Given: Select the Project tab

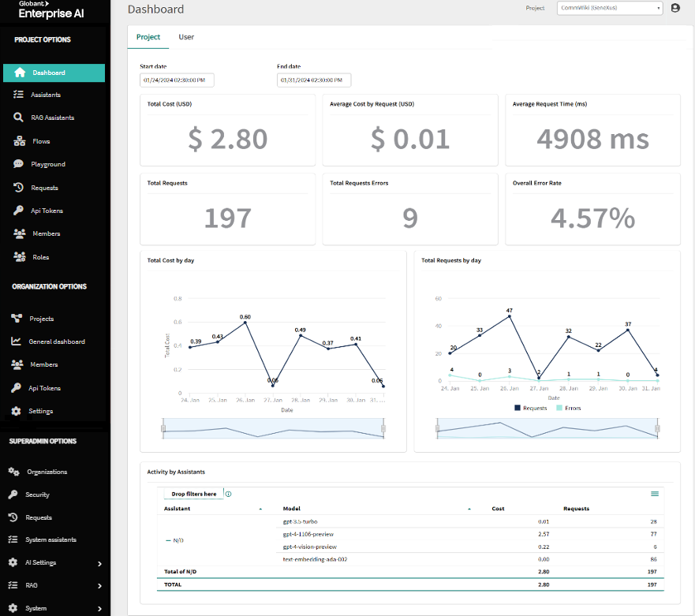Looking at the screenshot, I should click(x=148, y=37).
